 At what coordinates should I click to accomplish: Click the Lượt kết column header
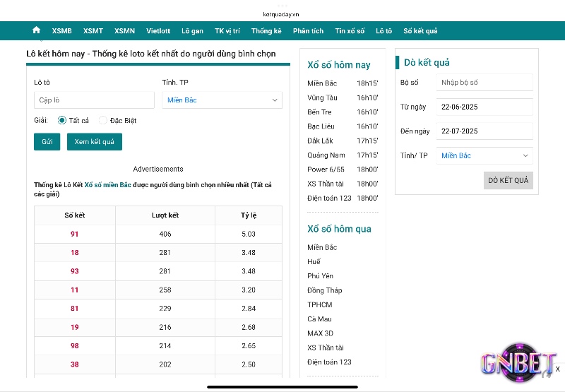[x=165, y=215]
